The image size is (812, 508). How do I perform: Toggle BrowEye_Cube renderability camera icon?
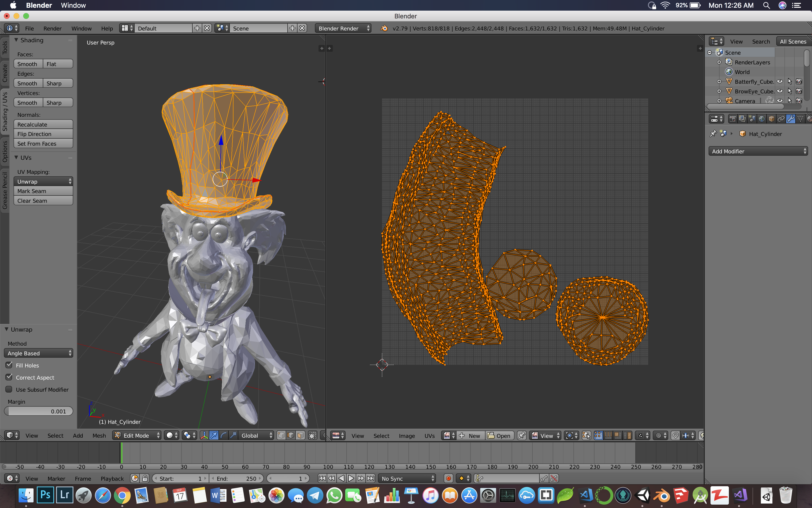[x=799, y=91]
